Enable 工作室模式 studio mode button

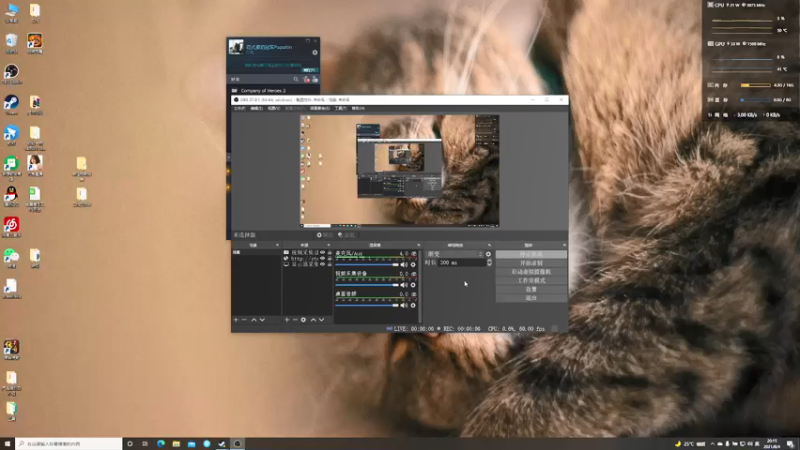(531, 281)
